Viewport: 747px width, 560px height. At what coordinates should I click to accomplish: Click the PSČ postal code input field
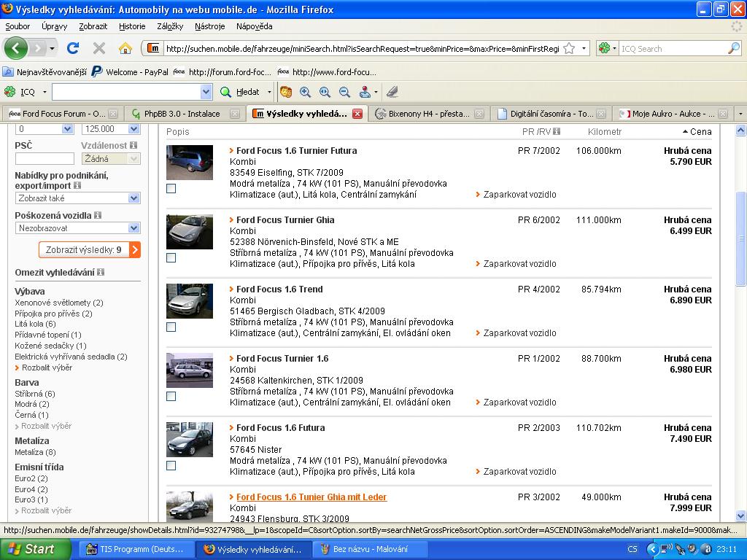click(x=44, y=158)
